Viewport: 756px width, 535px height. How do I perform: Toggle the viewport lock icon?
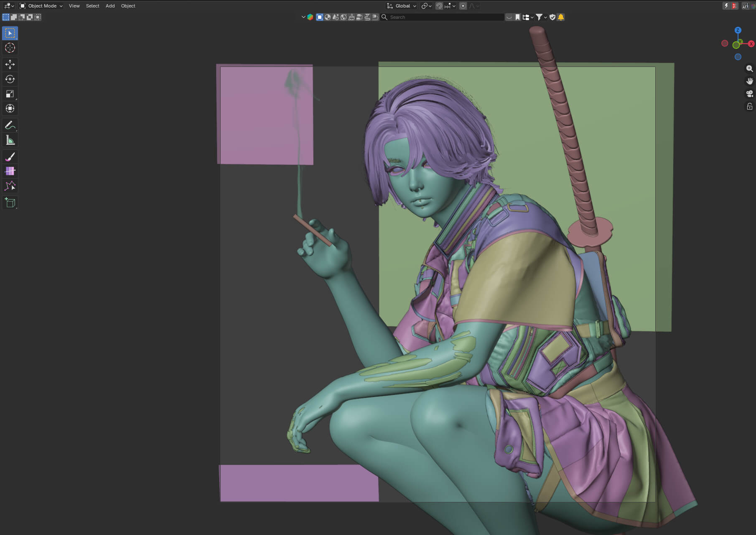750,107
